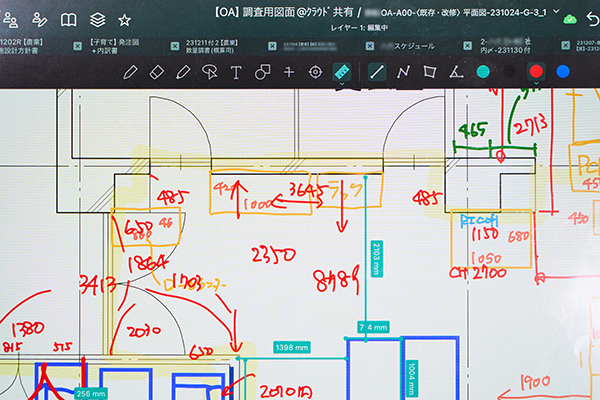600x400 pixels.
Task: Select the area polygon measure mode
Action: tap(430, 72)
